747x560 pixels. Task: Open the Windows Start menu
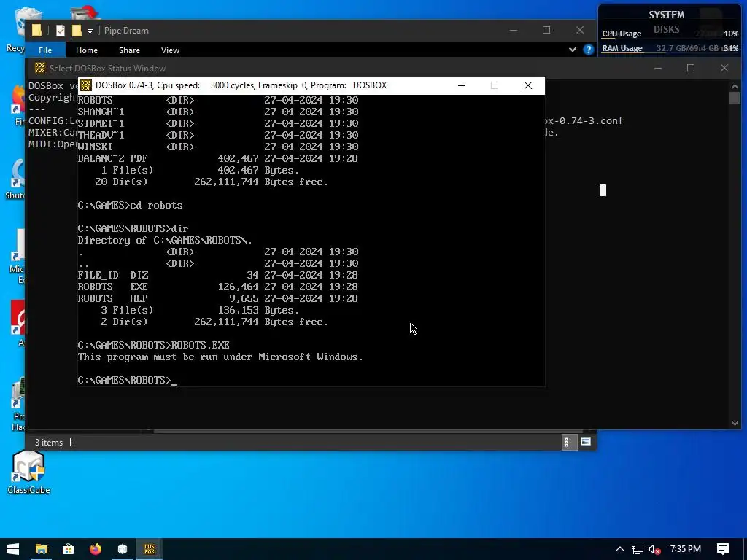pyautogui.click(x=13, y=549)
